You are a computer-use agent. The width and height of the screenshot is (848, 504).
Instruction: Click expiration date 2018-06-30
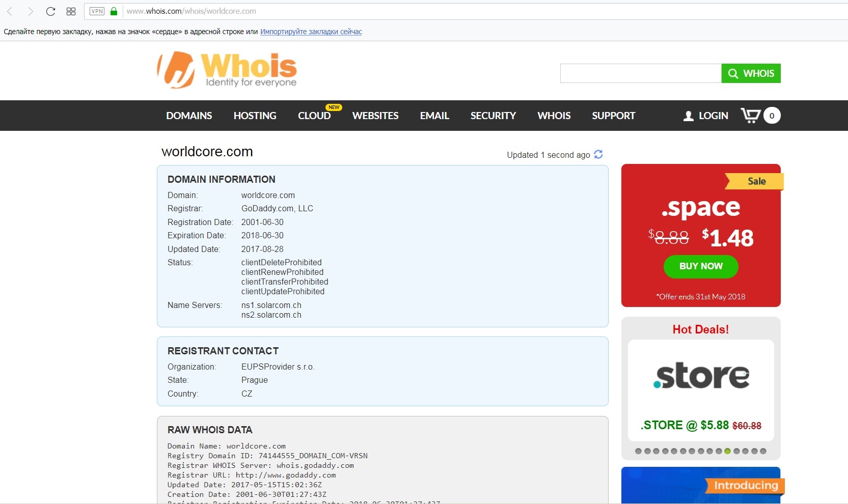[x=262, y=235]
